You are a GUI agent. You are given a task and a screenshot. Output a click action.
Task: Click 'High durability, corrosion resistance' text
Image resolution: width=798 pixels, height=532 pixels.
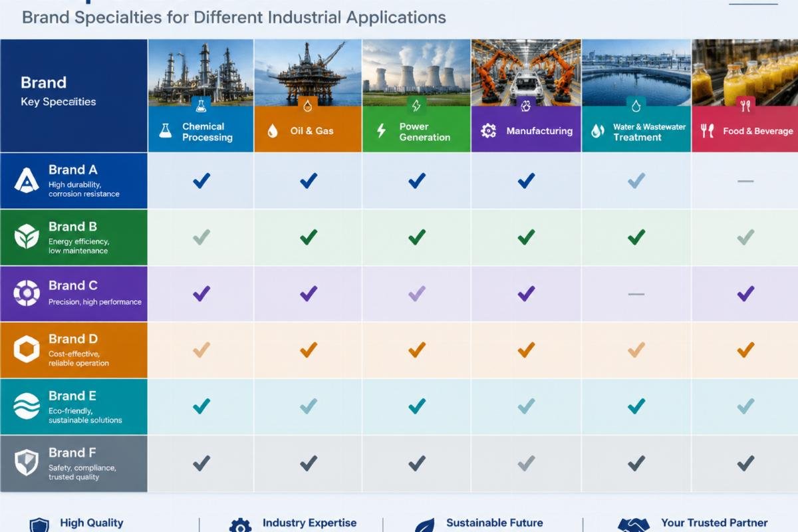coord(84,189)
